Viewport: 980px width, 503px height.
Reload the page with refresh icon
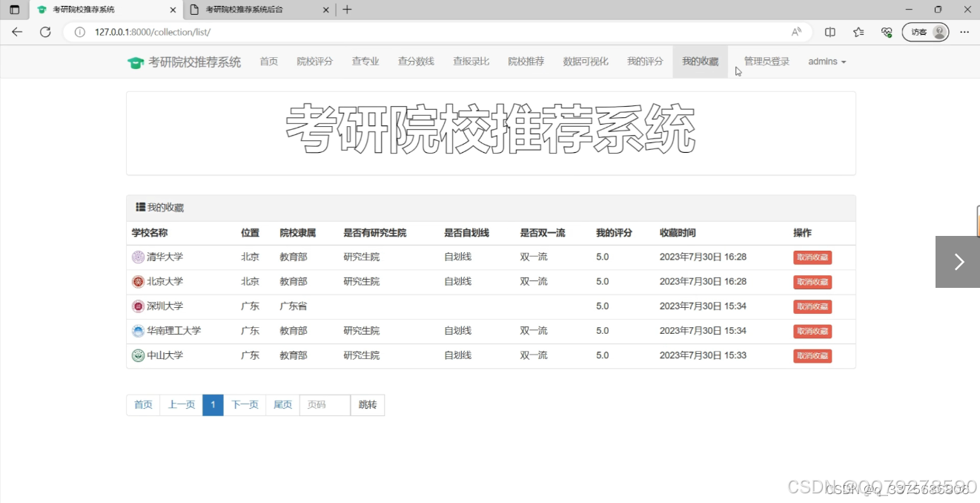pyautogui.click(x=45, y=32)
